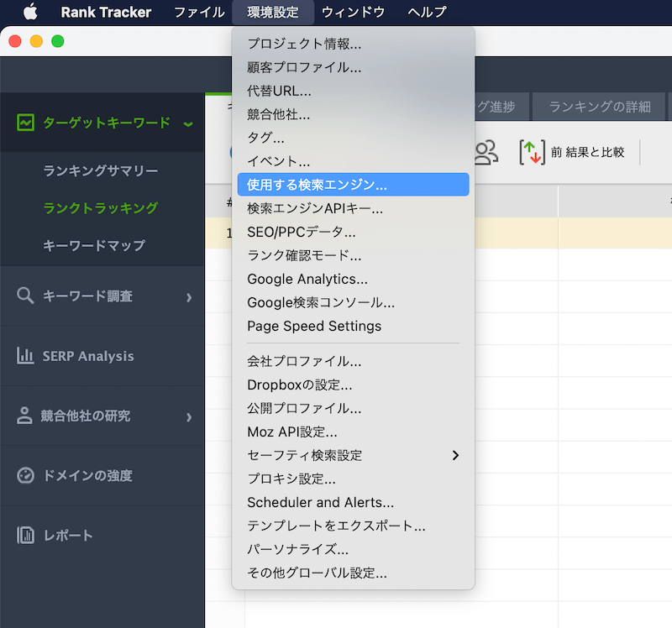Image resolution: width=672 pixels, height=628 pixels.
Task: Open the ウィンドウ menu
Action: (x=353, y=12)
